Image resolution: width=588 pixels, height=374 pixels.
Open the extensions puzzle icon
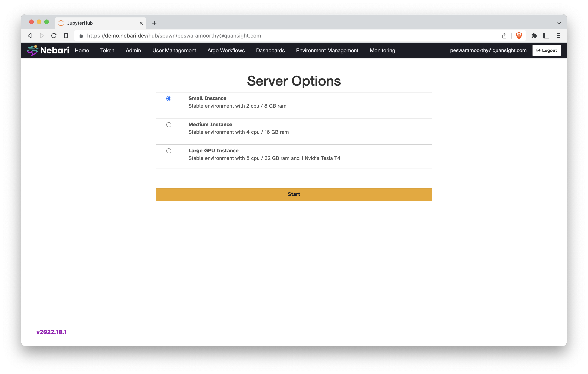534,36
